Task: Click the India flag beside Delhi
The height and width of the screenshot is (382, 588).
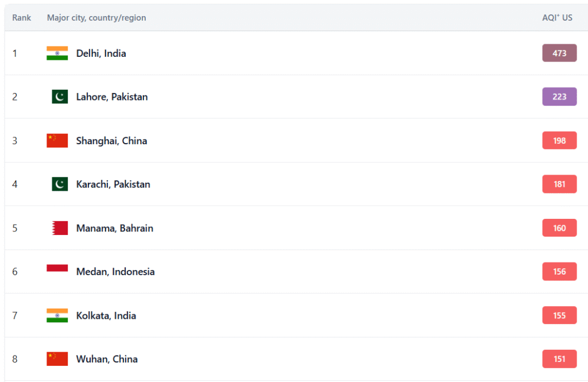Action: pos(57,53)
